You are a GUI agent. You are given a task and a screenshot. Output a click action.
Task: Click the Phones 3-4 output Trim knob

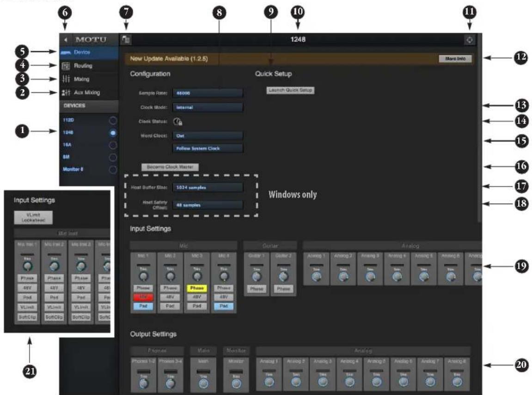(170, 384)
